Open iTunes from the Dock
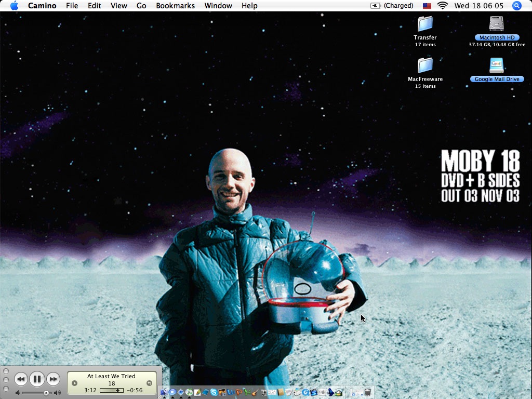Screen dimensions: 532x399 click(x=189, y=392)
